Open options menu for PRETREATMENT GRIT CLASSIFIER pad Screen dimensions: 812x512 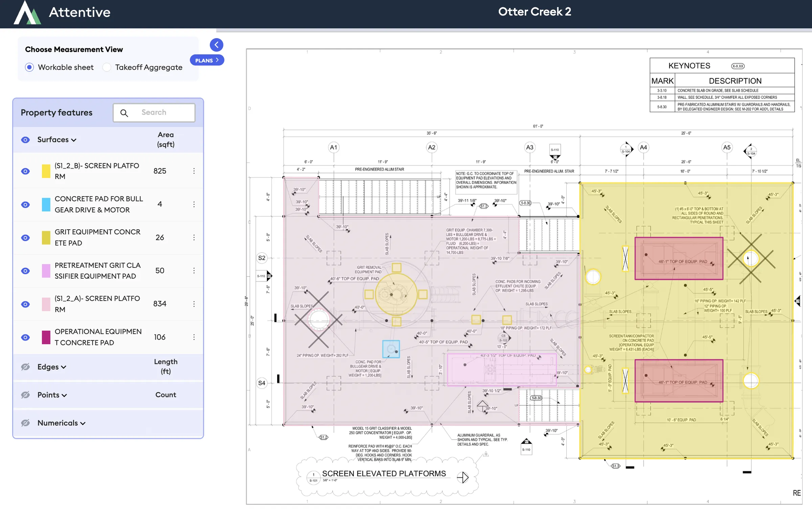(194, 271)
